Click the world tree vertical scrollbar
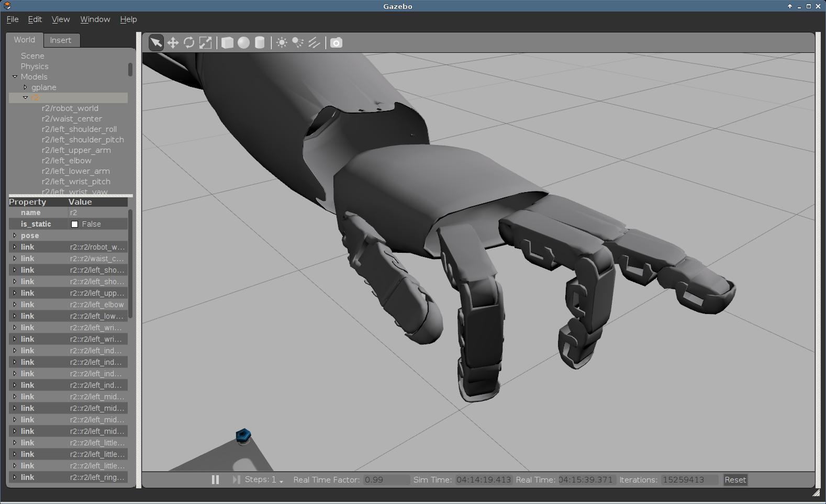826x504 pixels. [130, 70]
